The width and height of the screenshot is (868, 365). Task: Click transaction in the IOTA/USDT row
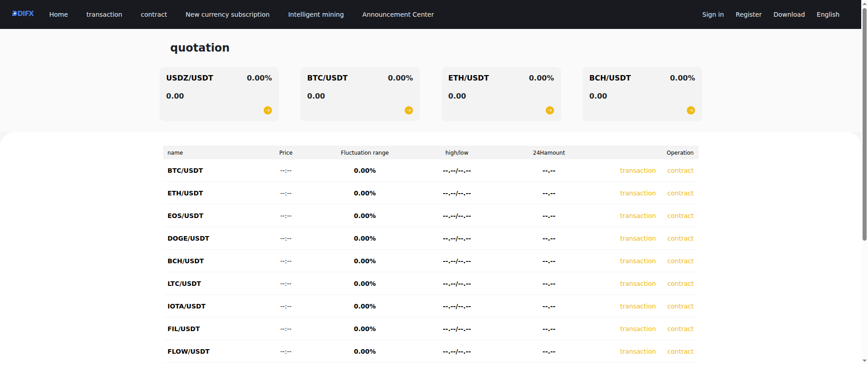point(637,306)
